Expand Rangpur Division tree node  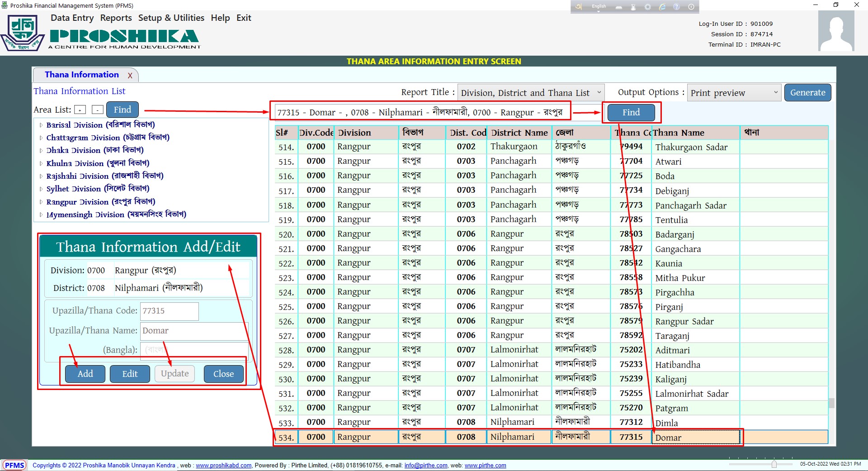41,202
